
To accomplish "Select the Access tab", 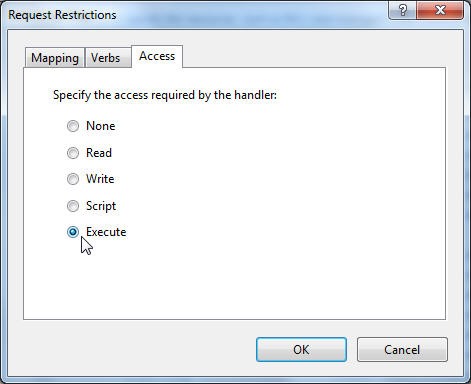I will [157, 56].
